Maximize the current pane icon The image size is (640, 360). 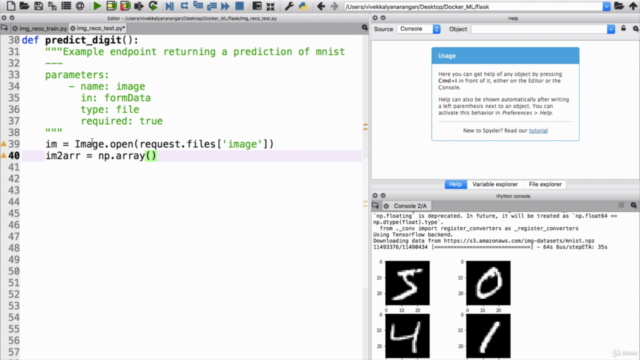coord(257,6)
